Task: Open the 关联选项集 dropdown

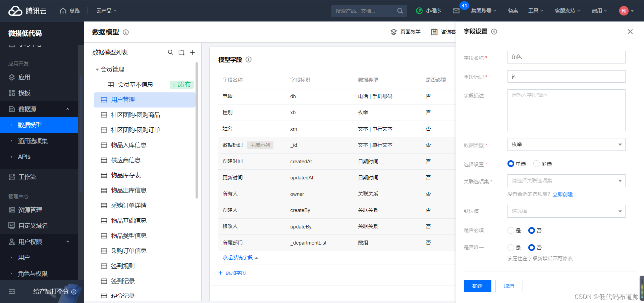Action: (566, 180)
